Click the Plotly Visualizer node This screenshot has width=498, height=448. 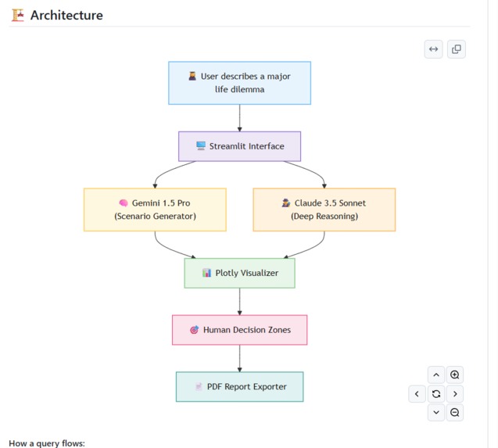pyautogui.click(x=239, y=273)
